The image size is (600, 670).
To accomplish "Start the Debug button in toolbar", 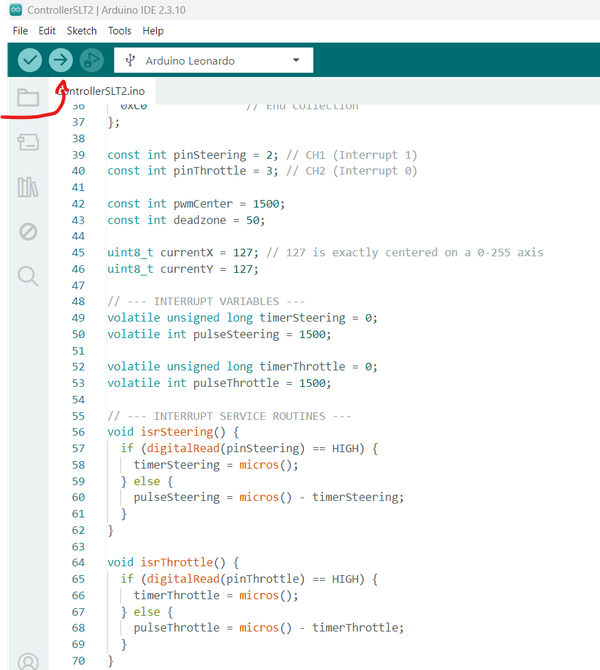I will coord(91,60).
